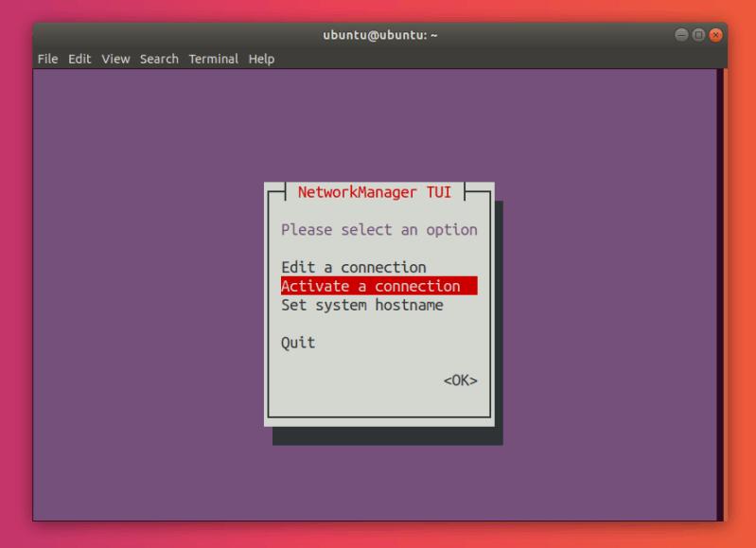Open the Terminal menu
The image size is (756, 548).
214,59
